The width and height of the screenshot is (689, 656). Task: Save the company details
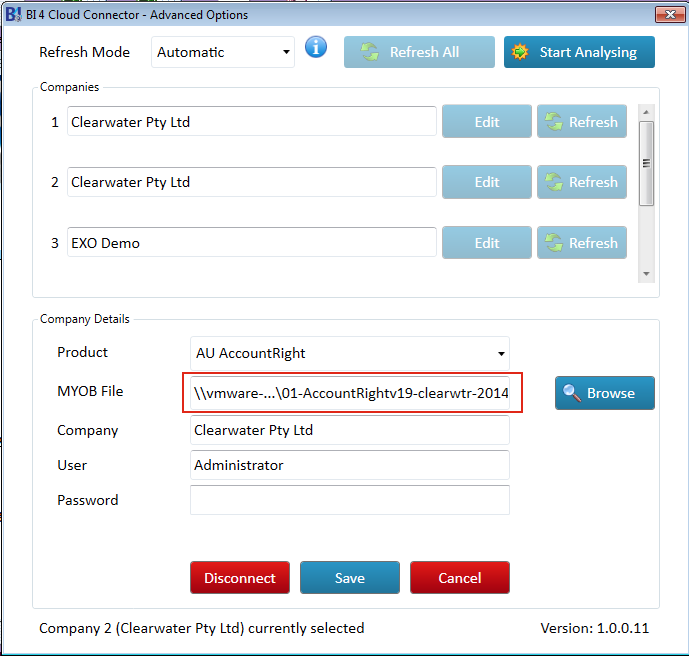click(350, 577)
